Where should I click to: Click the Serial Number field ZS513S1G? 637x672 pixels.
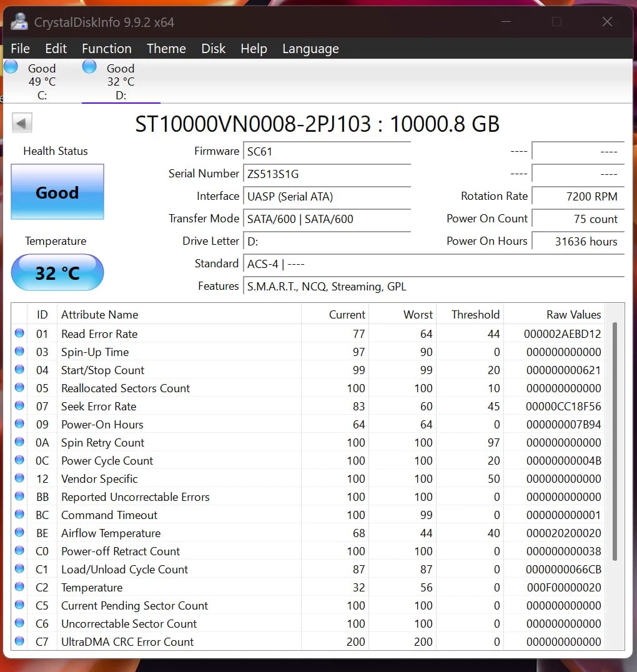point(327,174)
